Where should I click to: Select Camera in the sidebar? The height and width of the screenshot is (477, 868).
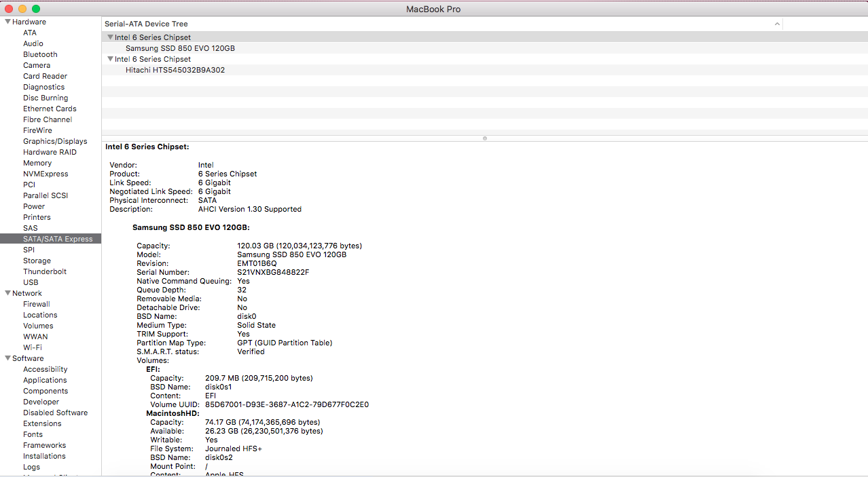click(x=37, y=65)
